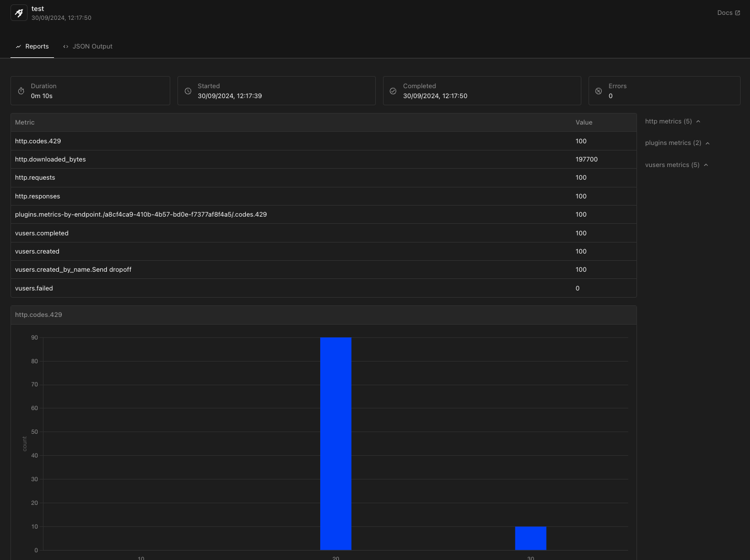Select the Reports tab

point(32,46)
